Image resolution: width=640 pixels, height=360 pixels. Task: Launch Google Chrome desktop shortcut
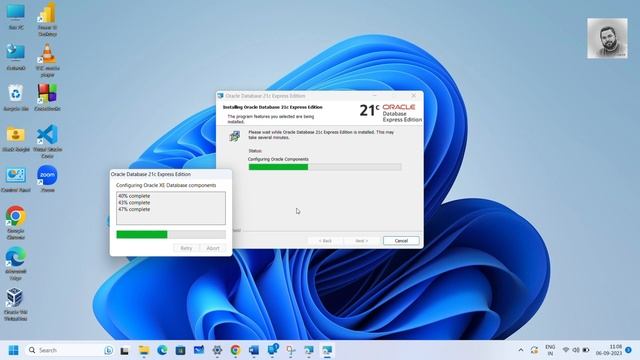[x=16, y=222]
